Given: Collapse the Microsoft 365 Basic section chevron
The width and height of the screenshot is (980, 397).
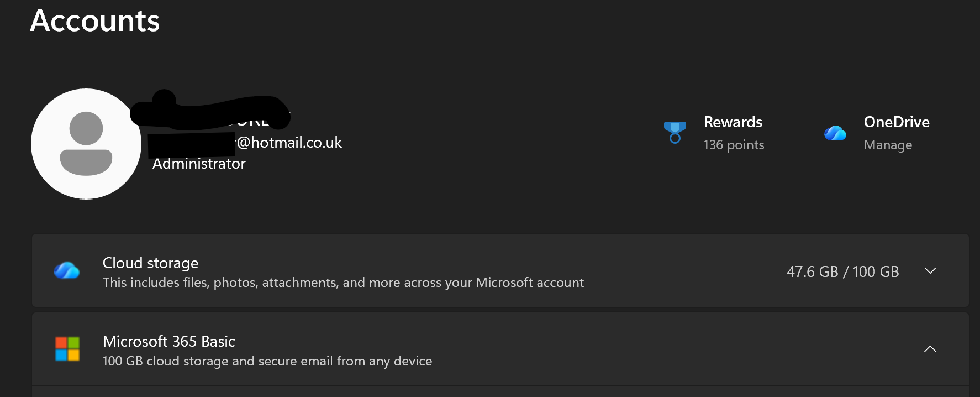Looking at the screenshot, I should coord(930,349).
